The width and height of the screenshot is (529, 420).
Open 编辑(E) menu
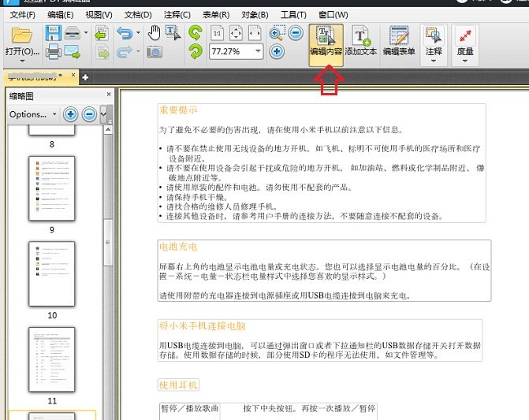coord(61,15)
